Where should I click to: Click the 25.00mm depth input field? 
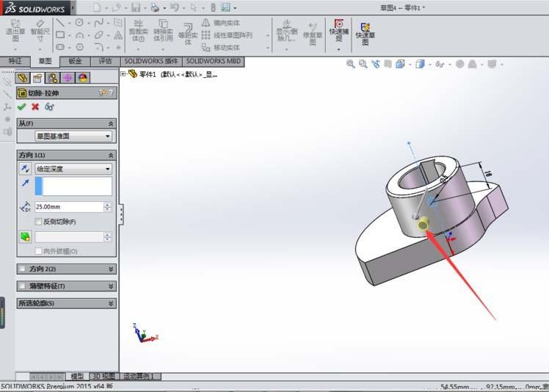(x=69, y=207)
